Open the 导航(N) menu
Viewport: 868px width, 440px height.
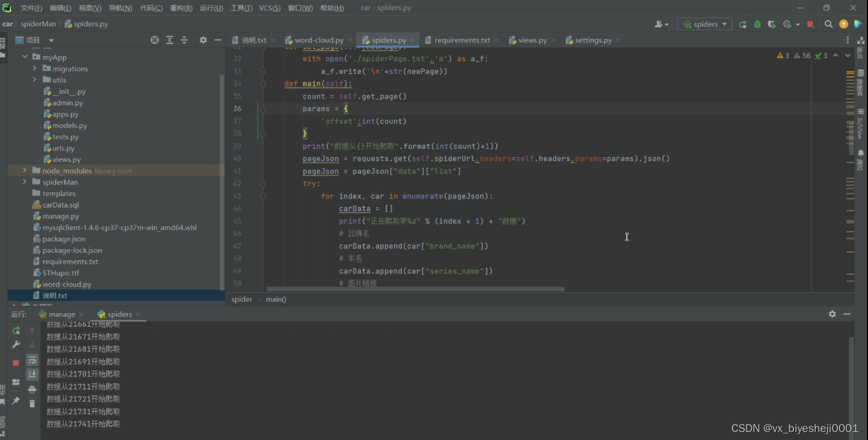(120, 8)
